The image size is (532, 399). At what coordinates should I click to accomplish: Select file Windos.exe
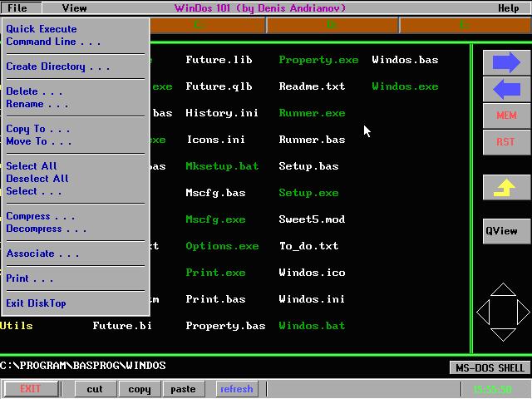(x=405, y=86)
